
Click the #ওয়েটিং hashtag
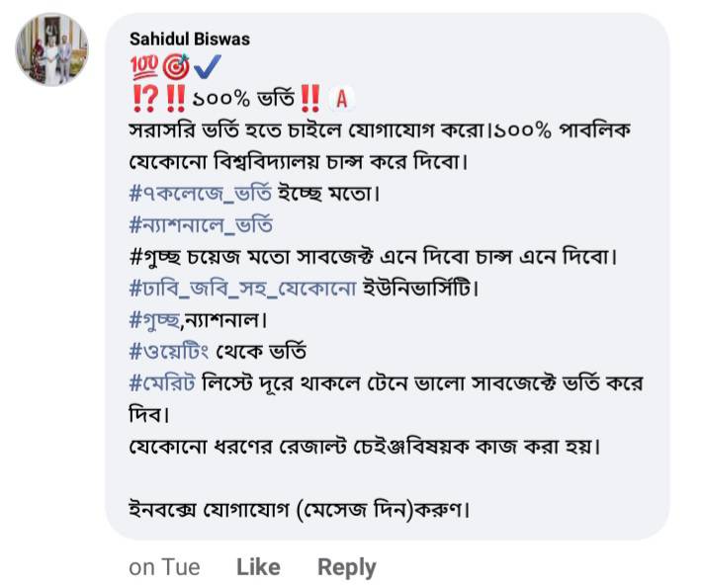(169, 352)
